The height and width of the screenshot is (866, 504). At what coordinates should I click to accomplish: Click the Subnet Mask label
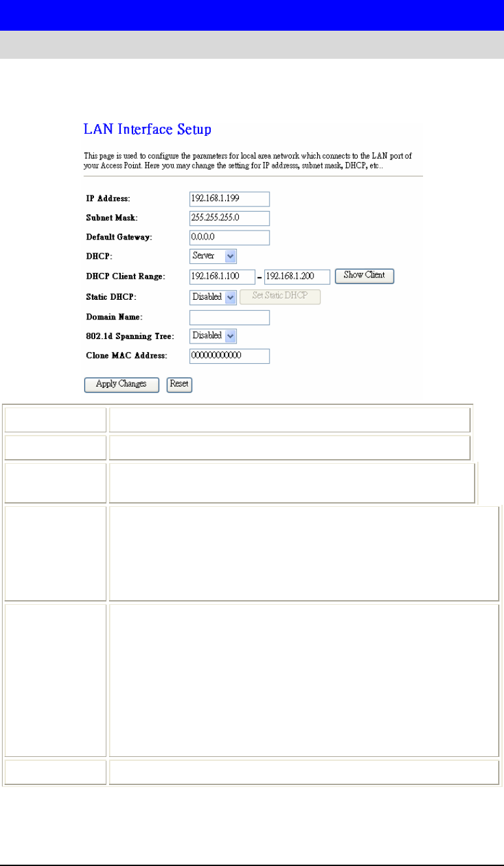coord(112,218)
